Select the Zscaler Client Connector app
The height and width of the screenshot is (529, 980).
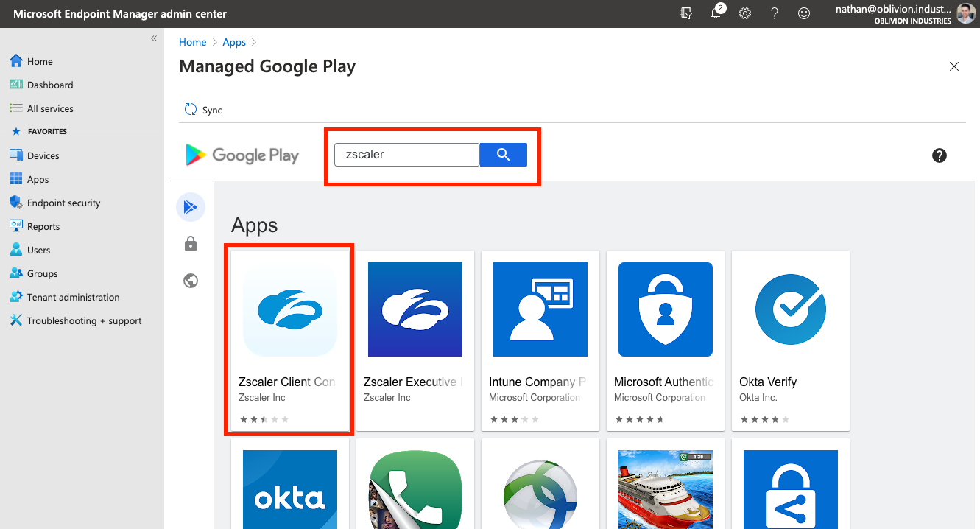[289, 340]
